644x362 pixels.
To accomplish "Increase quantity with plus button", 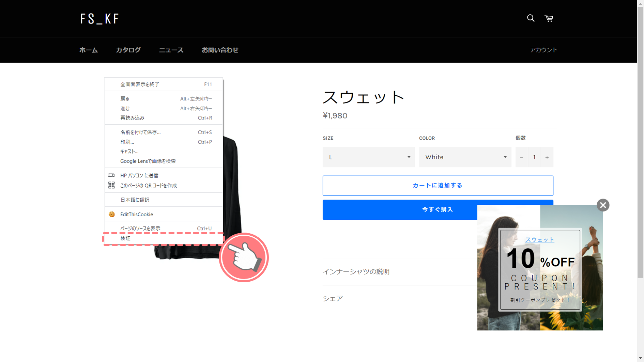I will pyautogui.click(x=547, y=157).
